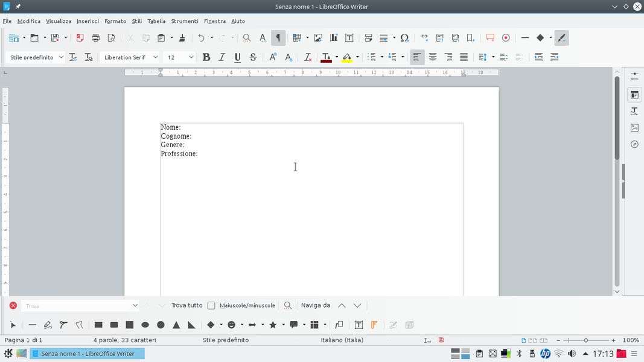Click the Print document icon
Image resolution: width=644 pixels, height=362 pixels.
[x=95, y=38]
